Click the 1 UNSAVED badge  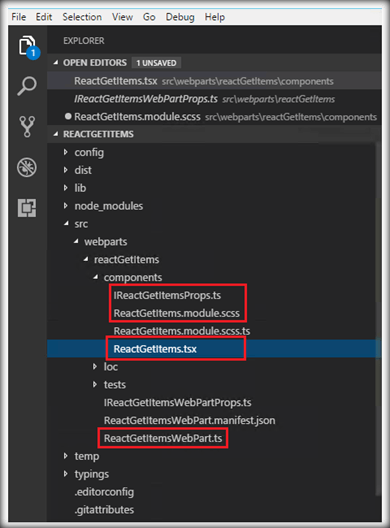click(156, 63)
